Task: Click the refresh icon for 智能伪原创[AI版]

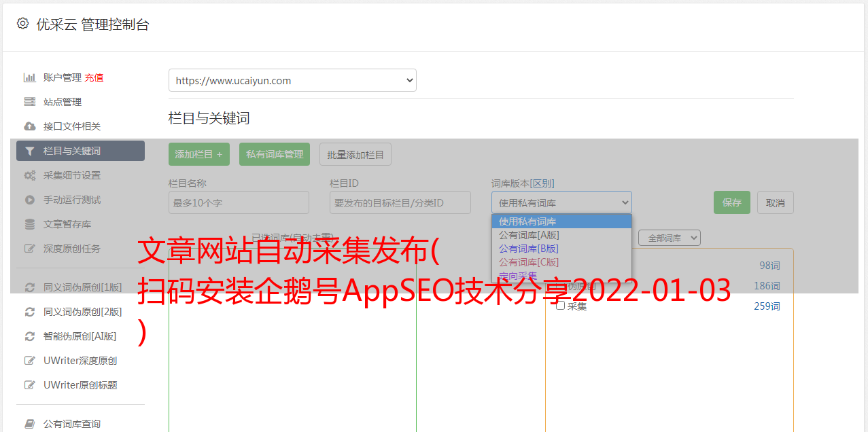Action: coord(30,336)
